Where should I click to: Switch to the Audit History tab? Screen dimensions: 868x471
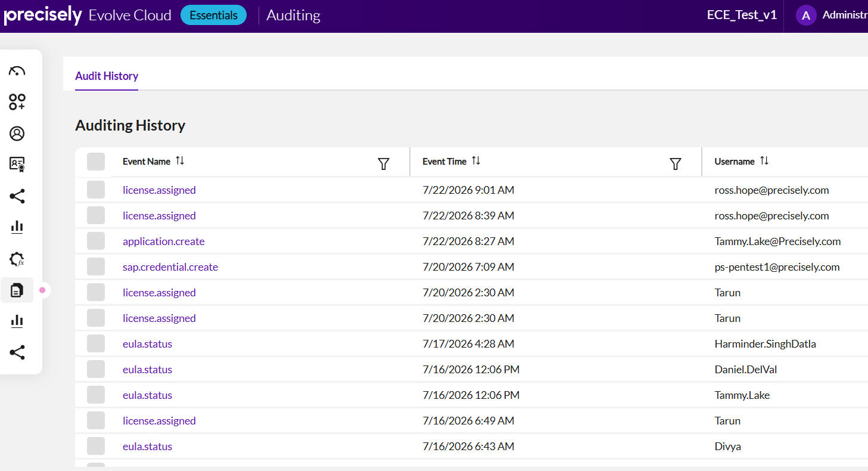tap(107, 76)
